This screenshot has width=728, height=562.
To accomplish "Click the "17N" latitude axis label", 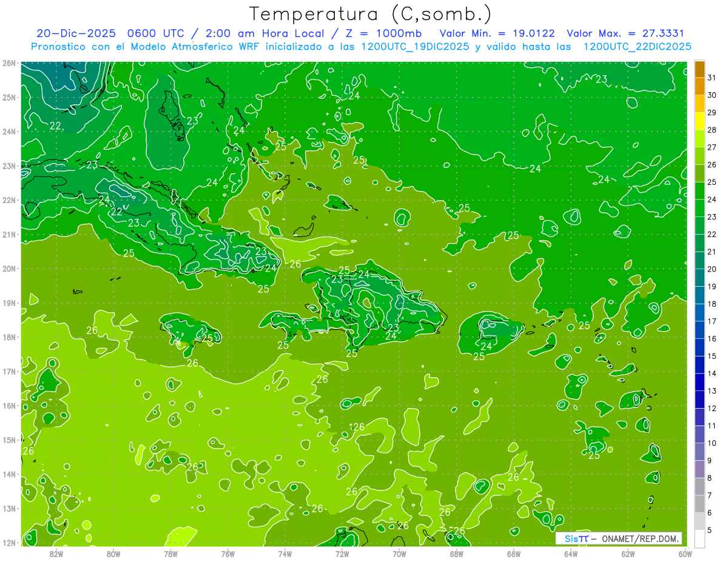I will click(x=8, y=371).
